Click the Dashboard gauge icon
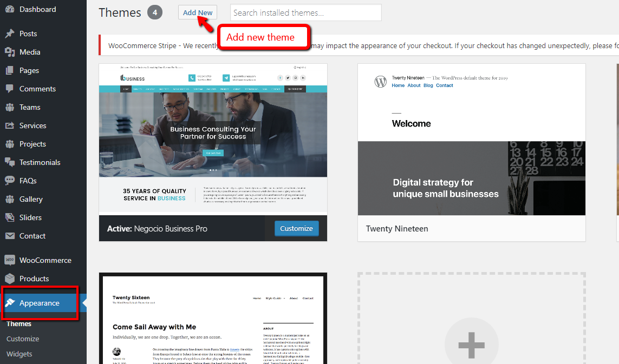Viewport: 619px width, 364px height. pos(10,9)
